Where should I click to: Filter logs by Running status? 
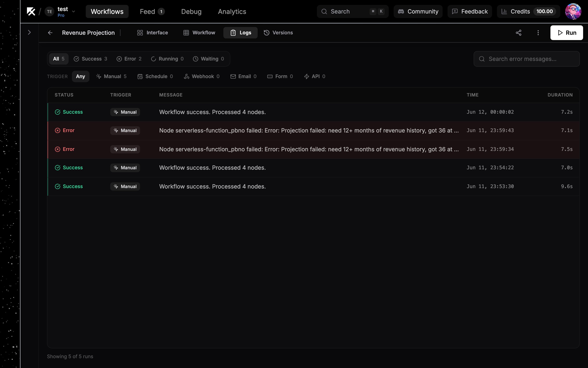(167, 59)
